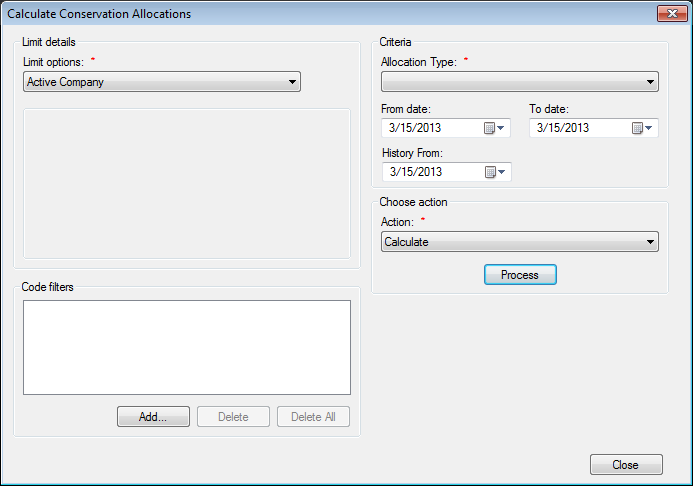Click the From date dropdown arrow
Screen dimensions: 693x486
[501, 128]
